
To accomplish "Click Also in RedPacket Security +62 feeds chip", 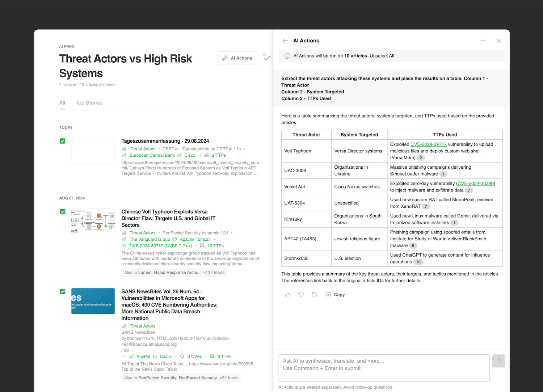I will click(181, 378).
